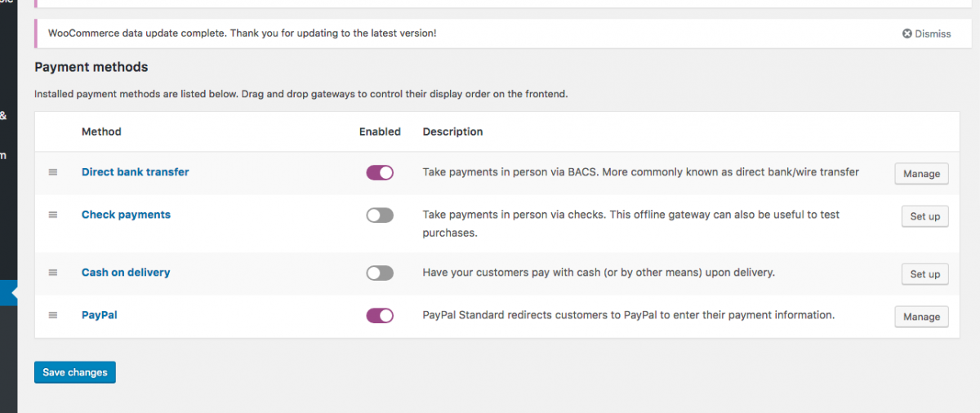
Task: Click drag handle beside Cash on delivery
Action: [x=53, y=273]
